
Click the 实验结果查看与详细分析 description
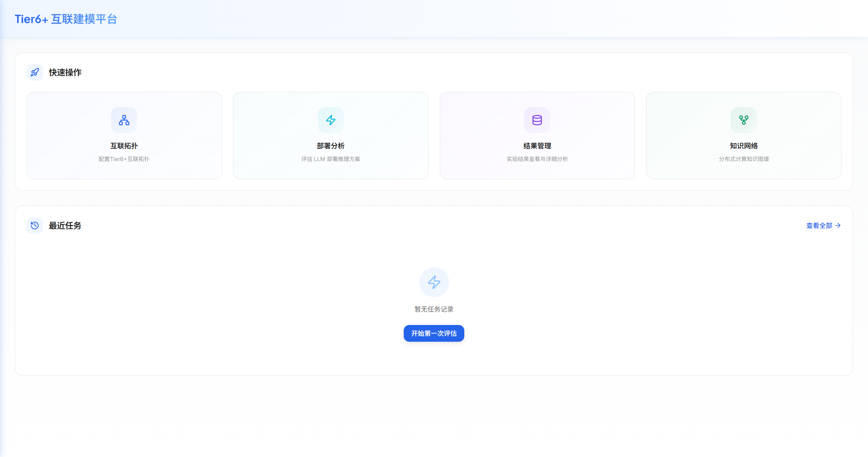537,159
